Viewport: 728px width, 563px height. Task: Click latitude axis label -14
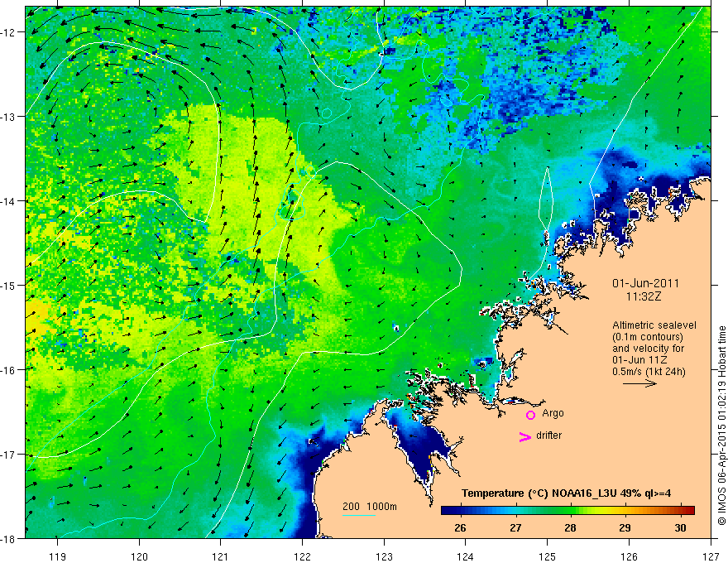(x=9, y=201)
